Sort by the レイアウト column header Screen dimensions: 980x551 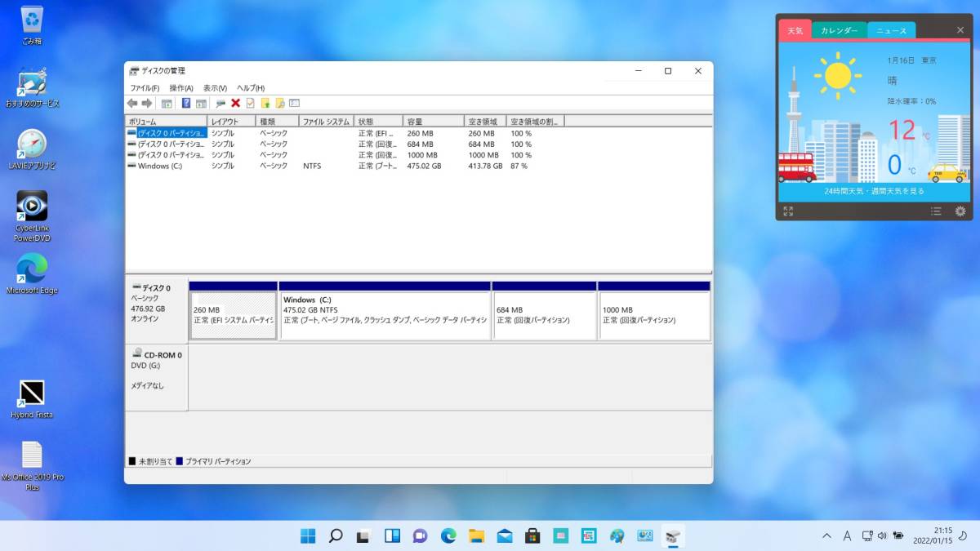[x=231, y=122]
